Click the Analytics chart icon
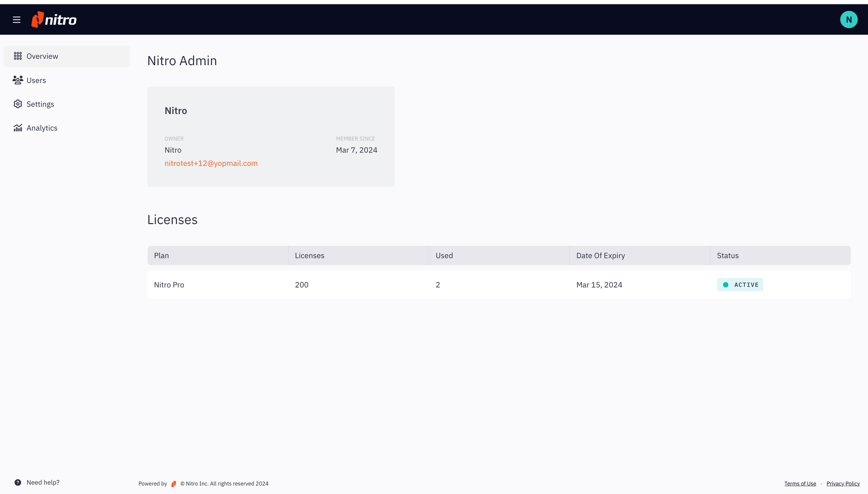868x494 pixels. pyautogui.click(x=18, y=128)
